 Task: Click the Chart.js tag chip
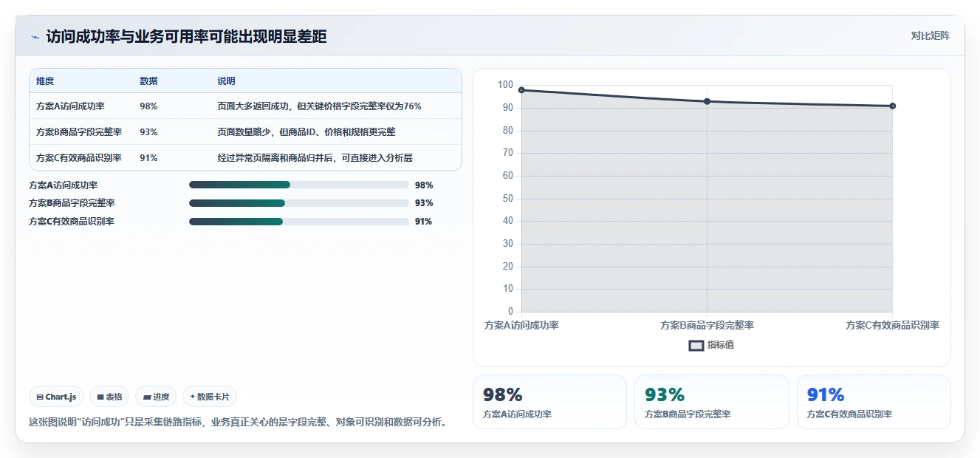click(x=56, y=397)
